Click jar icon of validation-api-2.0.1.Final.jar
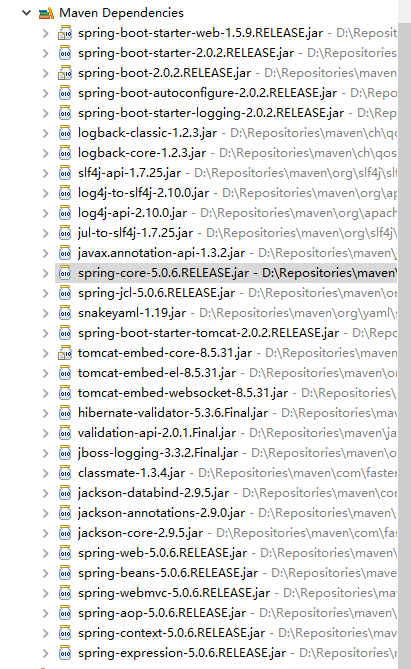This screenshot has width=411, height=669. pos(65,433)
